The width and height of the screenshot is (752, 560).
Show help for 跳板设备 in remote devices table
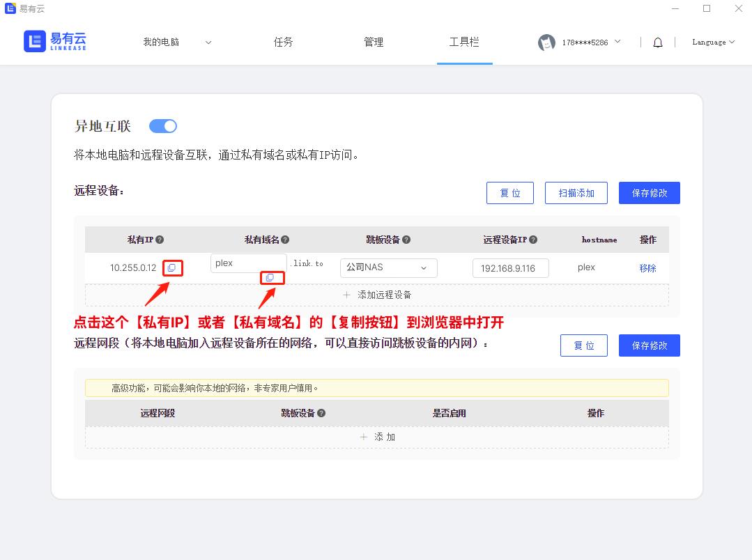(406, 240)
